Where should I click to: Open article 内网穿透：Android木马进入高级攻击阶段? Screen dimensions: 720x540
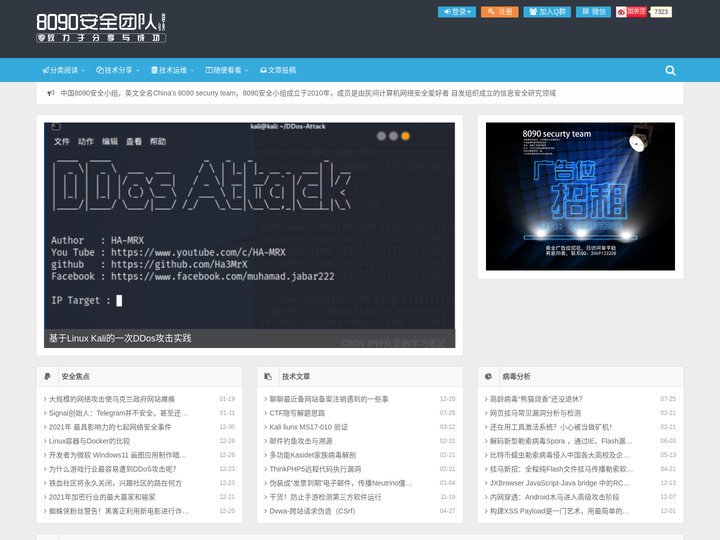(554, 497)
